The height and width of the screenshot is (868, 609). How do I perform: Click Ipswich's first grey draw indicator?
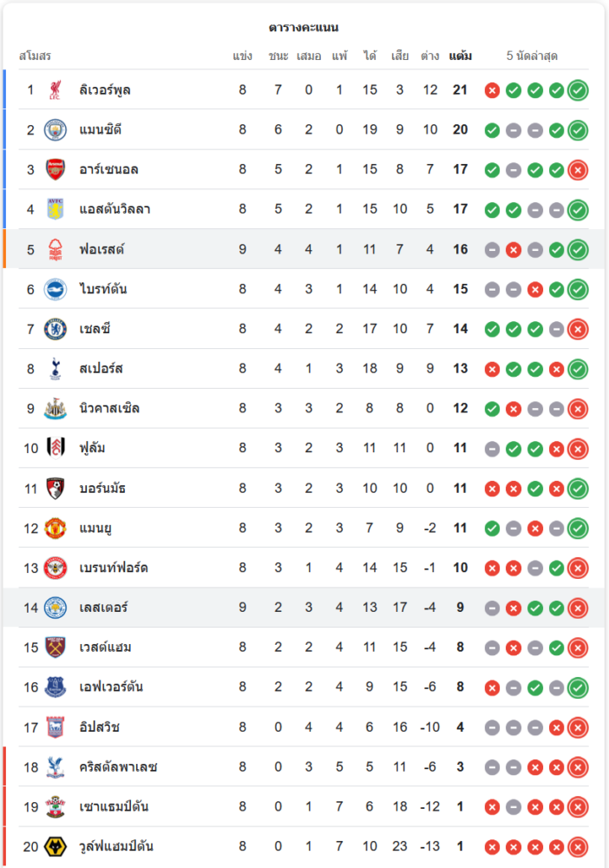(492, 727)
